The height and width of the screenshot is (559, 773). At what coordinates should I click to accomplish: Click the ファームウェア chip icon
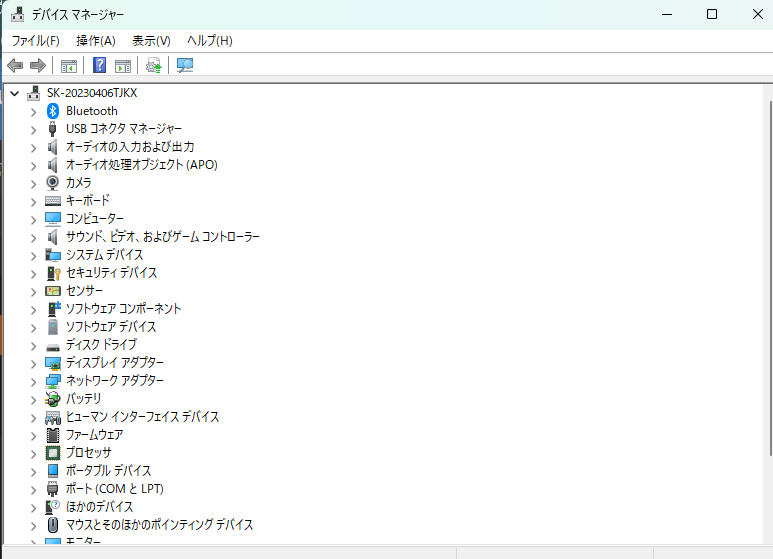pos(53,435)
